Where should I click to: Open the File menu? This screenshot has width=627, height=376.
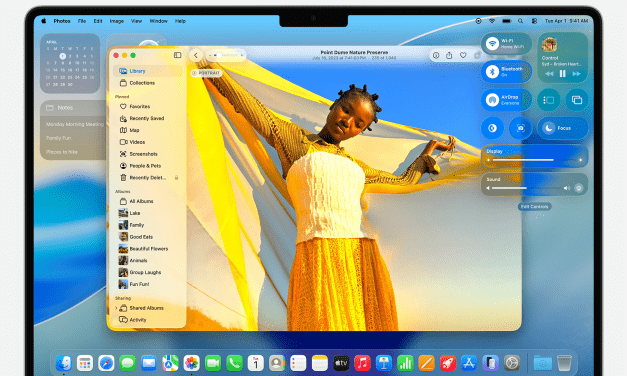(82, 21)
